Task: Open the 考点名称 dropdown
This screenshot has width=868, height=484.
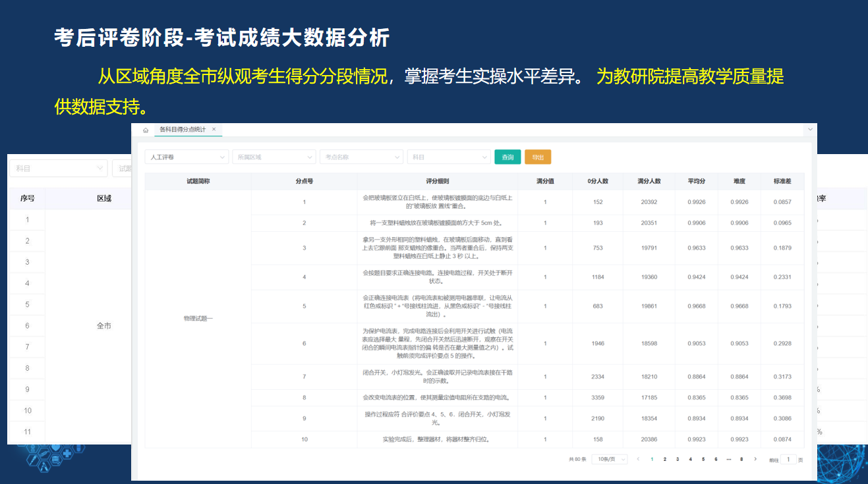Action: 361,157
